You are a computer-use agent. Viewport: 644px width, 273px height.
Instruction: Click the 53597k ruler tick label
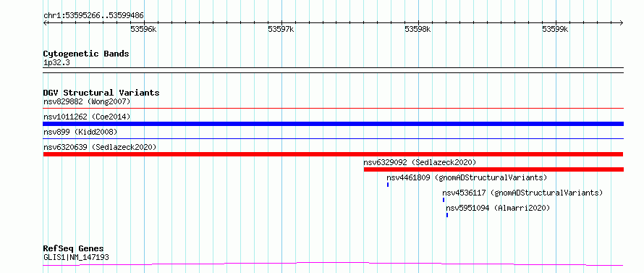coord(281,29)
